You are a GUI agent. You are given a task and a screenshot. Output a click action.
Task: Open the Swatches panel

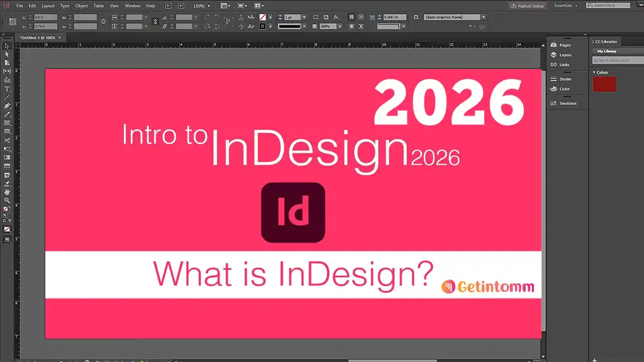563,103
